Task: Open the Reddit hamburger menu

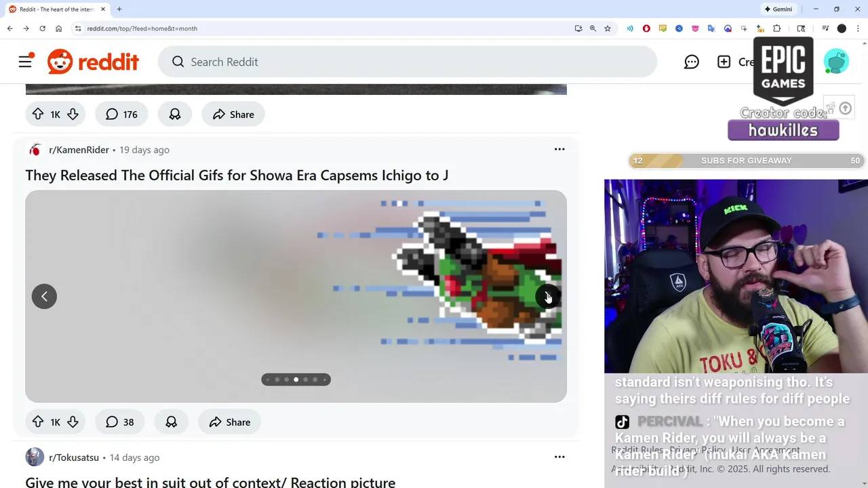Action: coord(26,62)
